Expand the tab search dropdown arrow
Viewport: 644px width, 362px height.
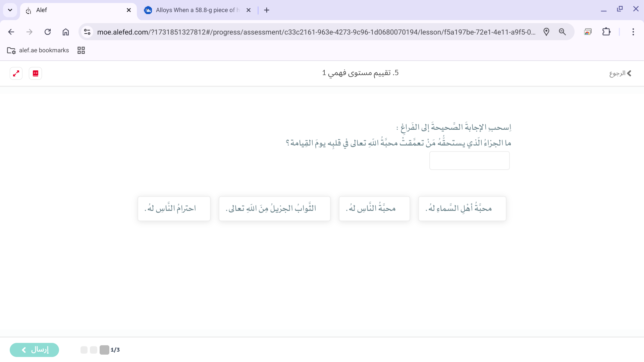point(10,10)
